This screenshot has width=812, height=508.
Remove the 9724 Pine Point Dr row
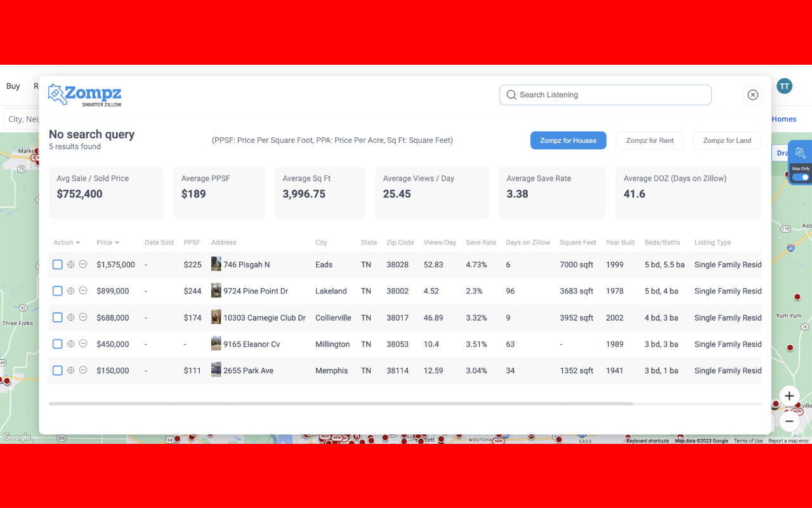click(x=83, y=291)
